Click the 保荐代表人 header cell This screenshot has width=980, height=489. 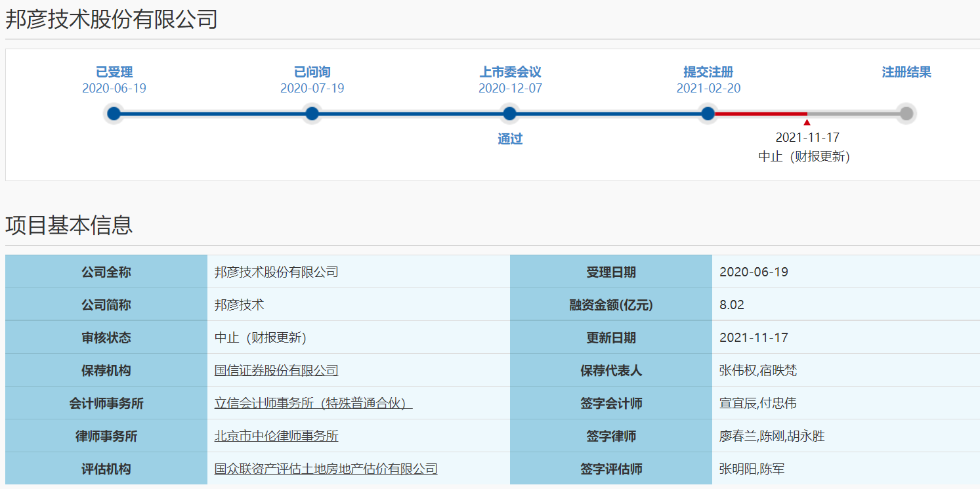click(611, 370)
